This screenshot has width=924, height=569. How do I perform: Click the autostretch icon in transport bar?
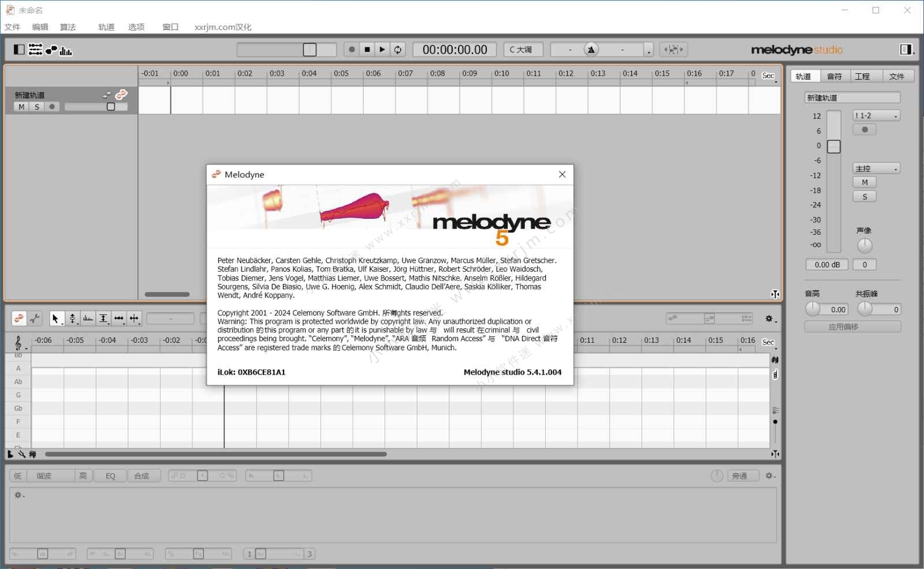tap(673, 50)
